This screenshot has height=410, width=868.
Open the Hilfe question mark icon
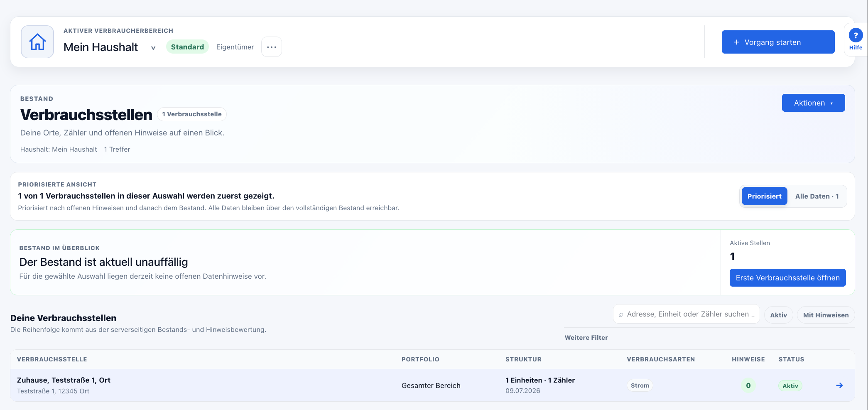point(856,36)
